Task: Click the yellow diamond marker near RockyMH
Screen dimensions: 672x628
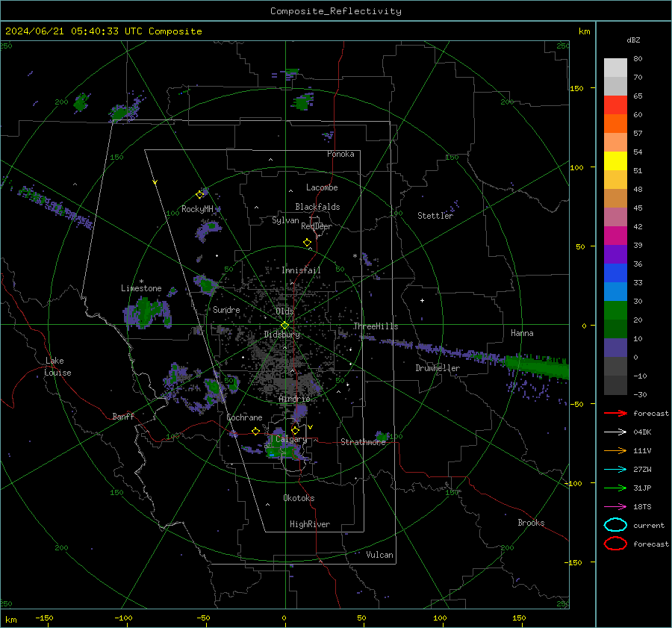Action: (199, 195)
